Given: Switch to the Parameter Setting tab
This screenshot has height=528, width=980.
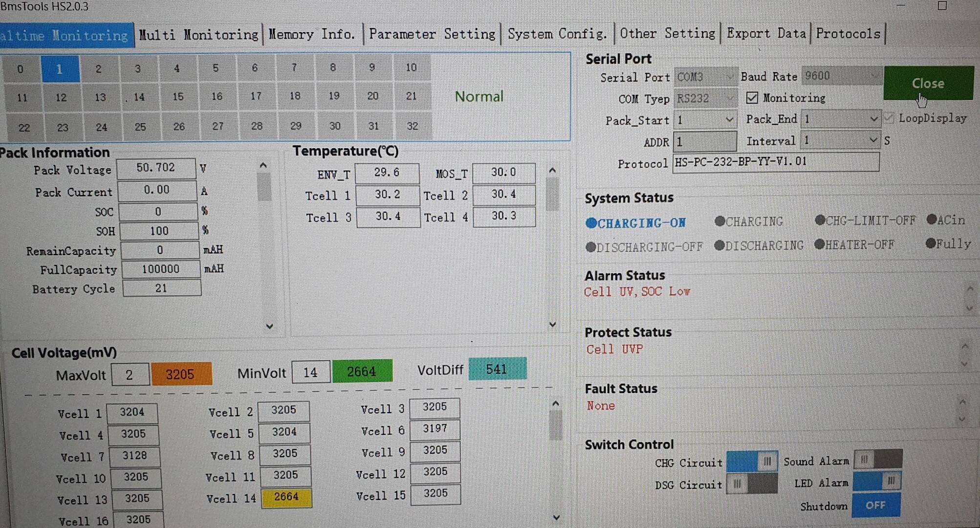Looking at the screenshot, I should [x=432, y=34].
